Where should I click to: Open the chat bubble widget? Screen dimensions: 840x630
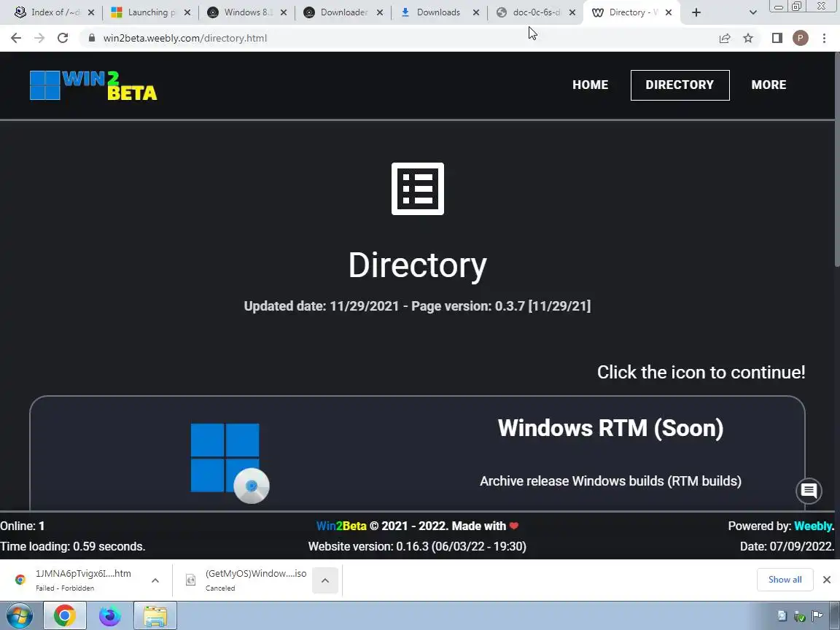(x=809, y=490)
